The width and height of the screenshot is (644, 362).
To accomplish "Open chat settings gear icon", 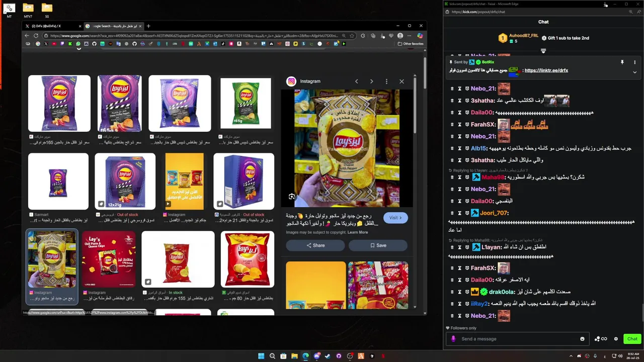I will click(x=616, y=339).
